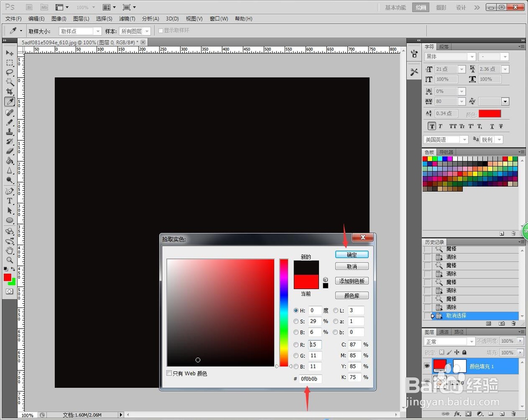Open the 图像(I) menu
The width and height of the screenshot is (528, 420).
[59, 19]
